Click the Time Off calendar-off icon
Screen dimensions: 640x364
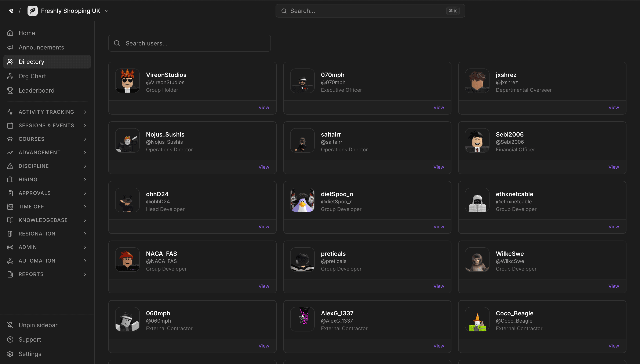coord(10,207)
